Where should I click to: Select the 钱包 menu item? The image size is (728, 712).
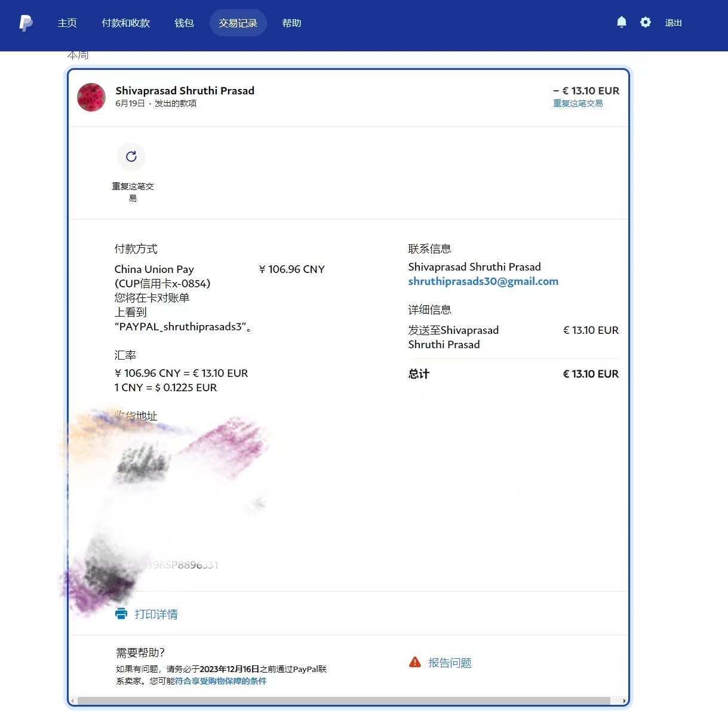(184, 23)
